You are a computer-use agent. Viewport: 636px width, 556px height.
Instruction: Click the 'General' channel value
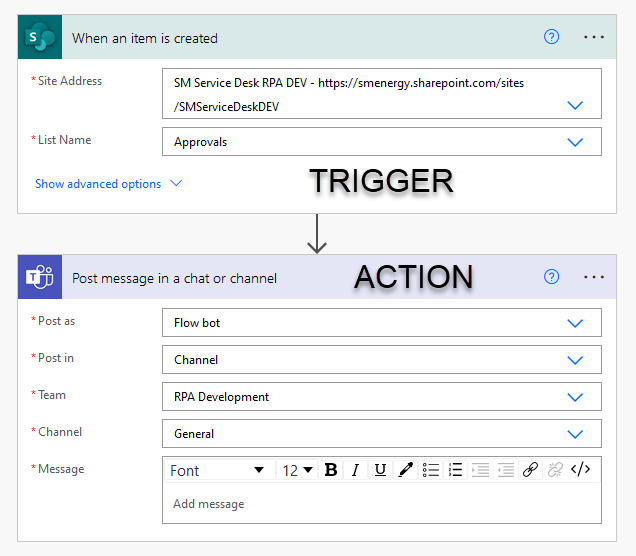click(x=194, y=434)
